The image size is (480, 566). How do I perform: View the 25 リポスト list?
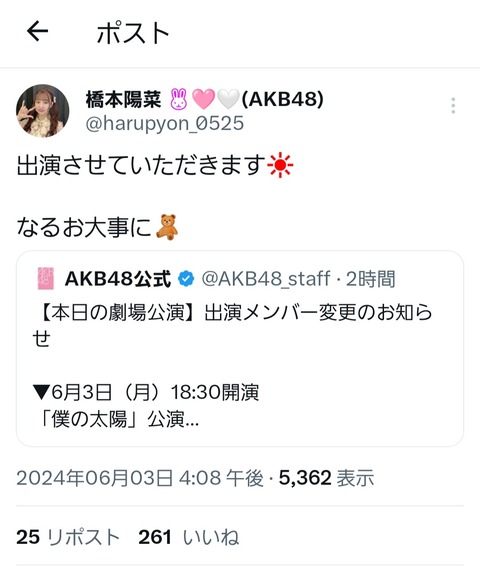pos(68,537)
